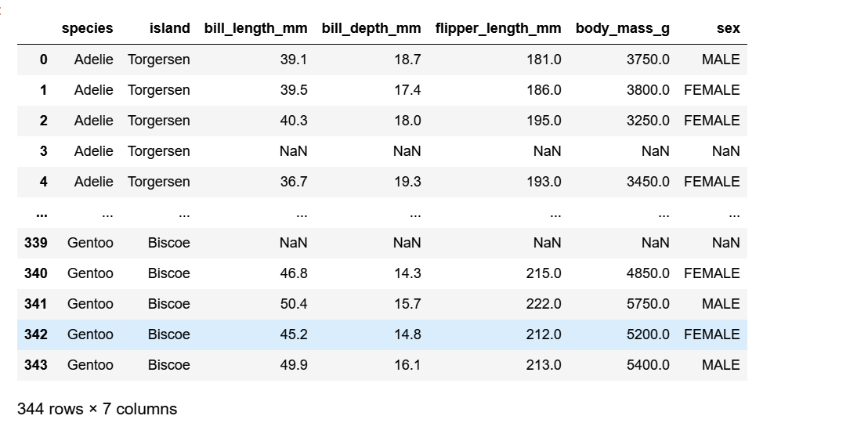Click the bill length value 46.8
This screenshot has height=423, width=868.
pos(293,273)
